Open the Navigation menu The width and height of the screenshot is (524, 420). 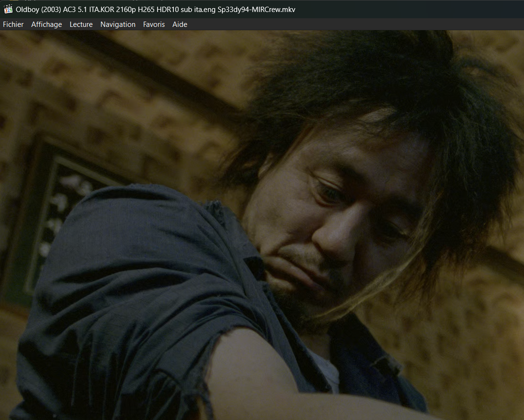coord(118,24)
